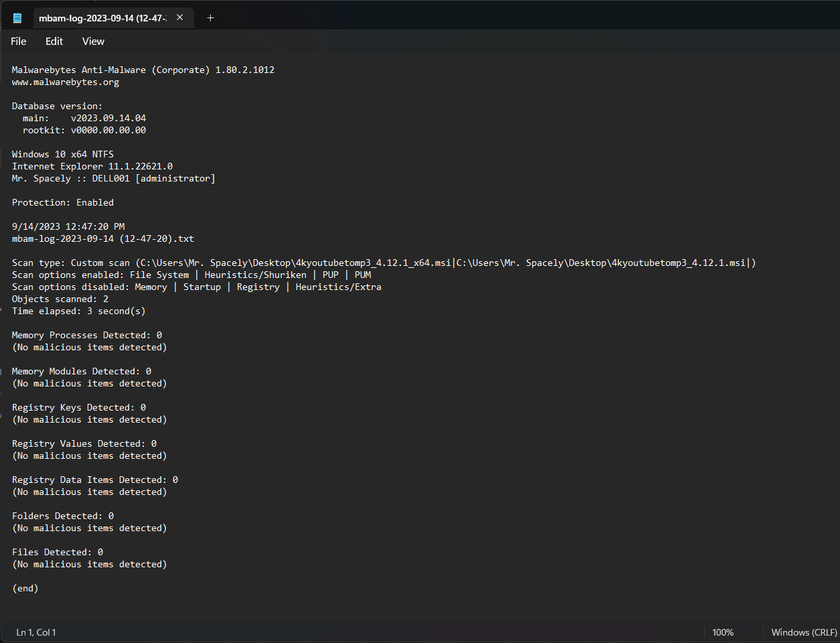Click the rootkit v0000.00.00.00 line
The height and width of the screenshot is (643, 840).
coord(84,130)
